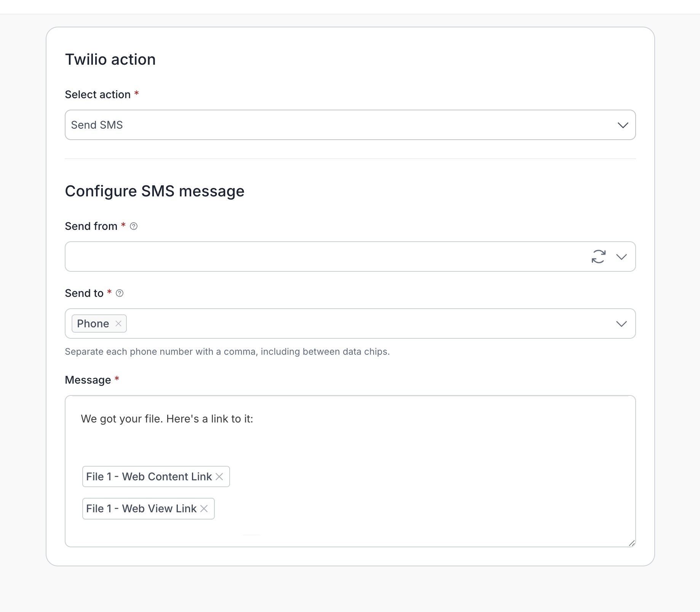Viewport: 700px width, 612px height.
Task: Click the Send to field label
Action: coord(84,293)
